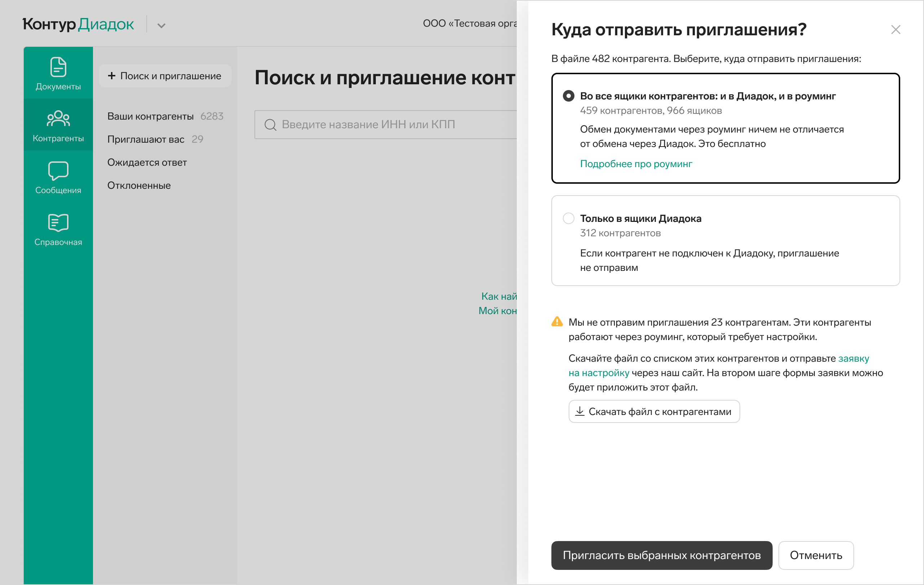Click Скачать файл с контрагентами button
Screen dimensions: 924x585
tap(654, 411)
